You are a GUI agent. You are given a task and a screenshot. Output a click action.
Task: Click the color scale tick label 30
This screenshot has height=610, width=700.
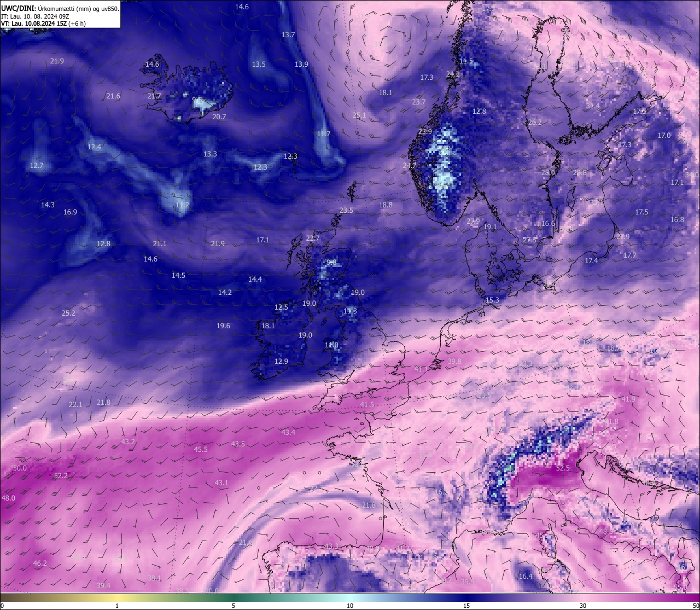tap(583, 606)
